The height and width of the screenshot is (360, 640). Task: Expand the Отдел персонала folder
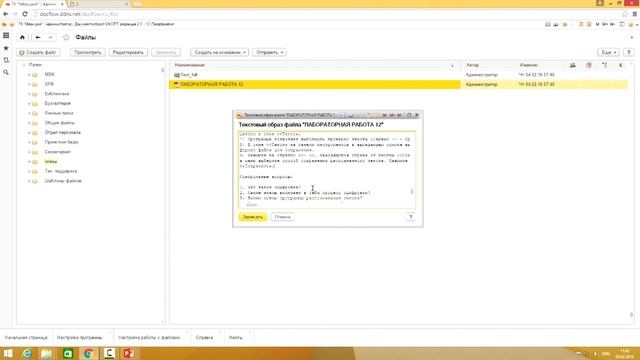[x=29, y=133]
